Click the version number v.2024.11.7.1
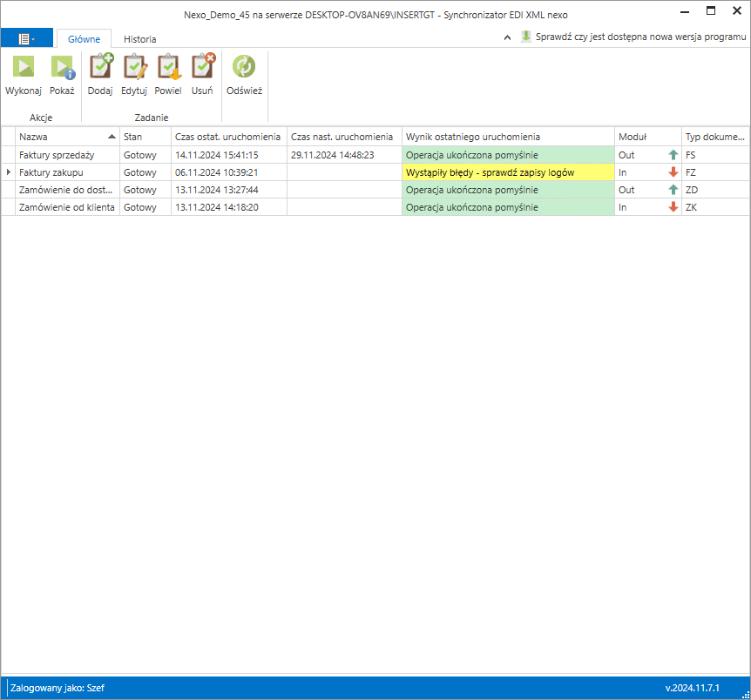The height and width of the screenshot is (700, 751). click(x=692, y=688)
